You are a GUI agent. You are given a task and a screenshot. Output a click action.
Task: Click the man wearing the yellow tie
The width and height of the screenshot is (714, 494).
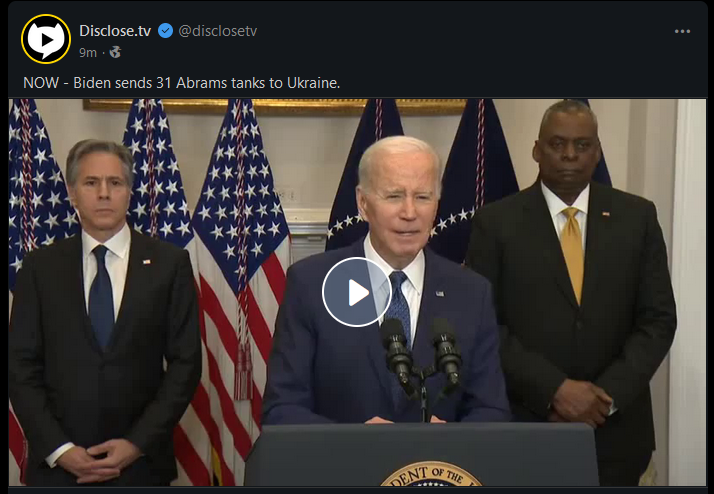[571, 291]
